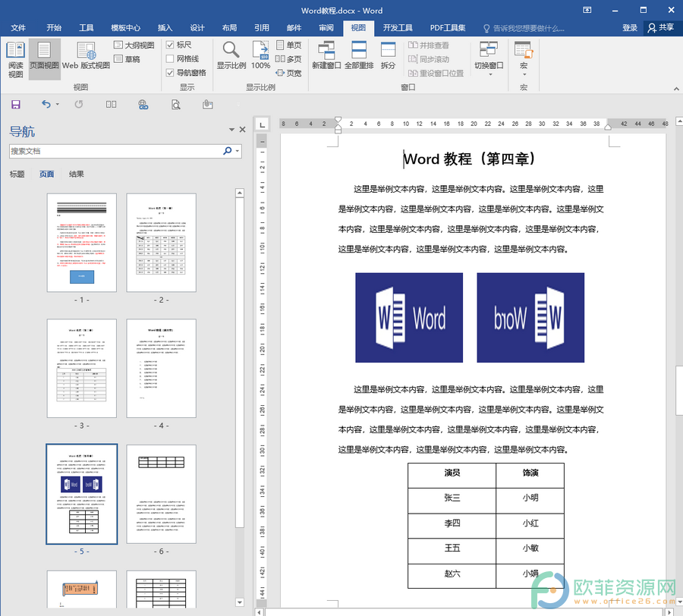Choose Multiple Pages (多页) zoom
This screenshot has height=616, width=683.
click(289, 58)
